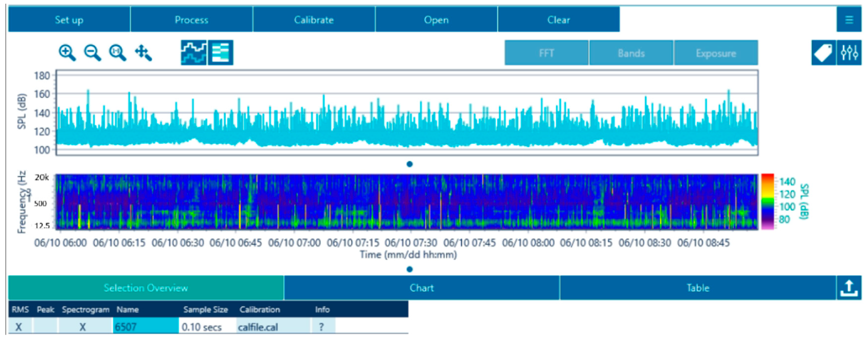The image size is (868, 343).
Task: Switch to the Table tab
Action: (x=698, y=288)
